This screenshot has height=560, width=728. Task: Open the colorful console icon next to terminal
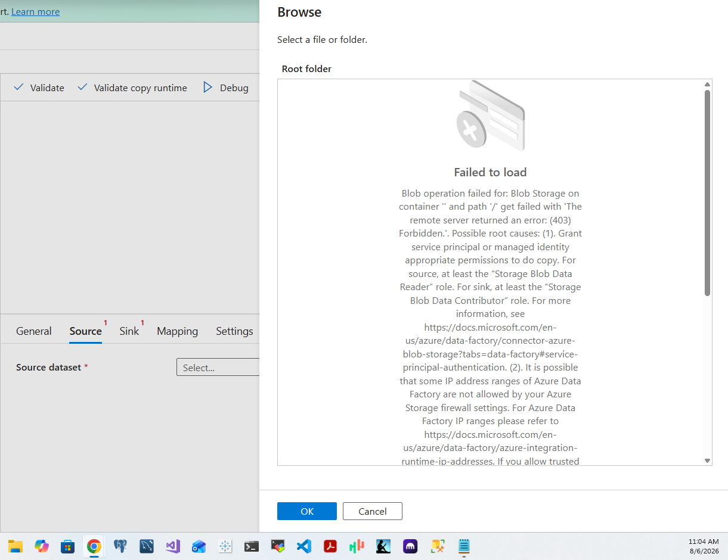[x=278, y=546]
